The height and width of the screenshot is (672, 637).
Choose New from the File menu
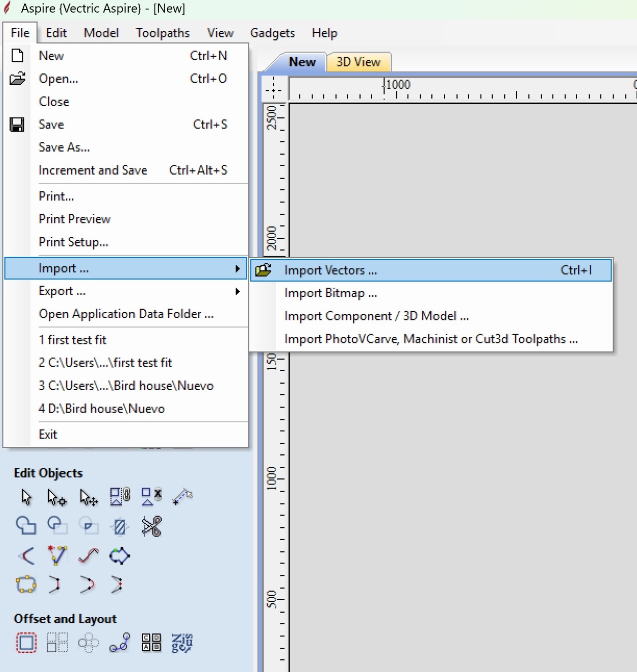click(x=126, y=56)
